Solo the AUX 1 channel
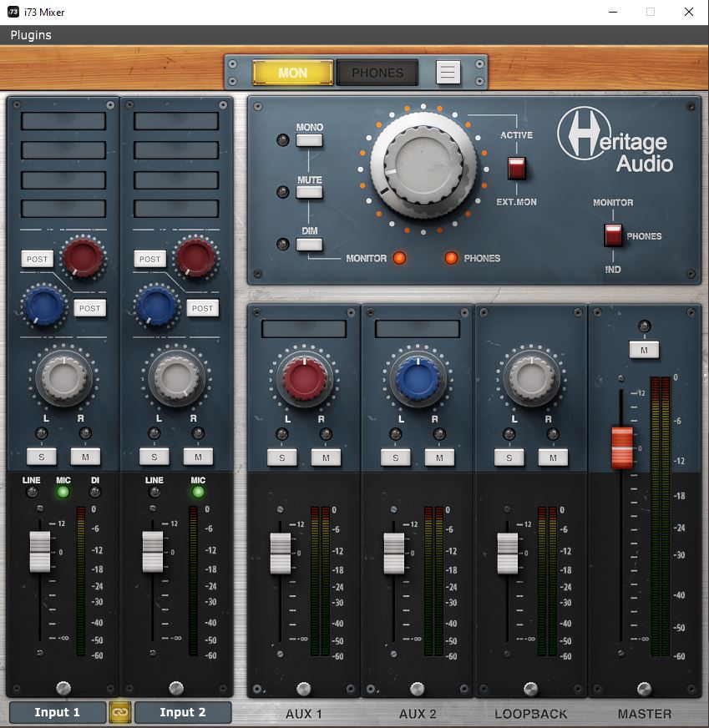709x728 pixels. point(283,457)
